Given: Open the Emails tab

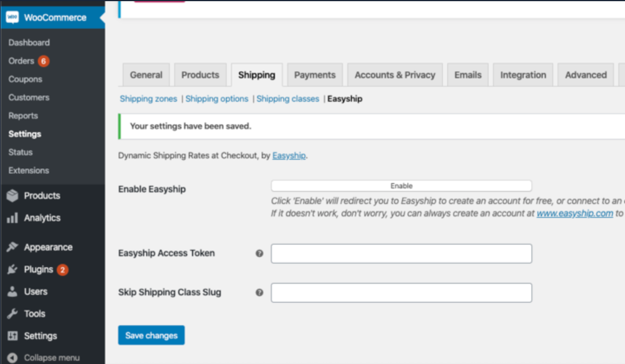Looking at the screenshot, I should (x=468, y=75).
